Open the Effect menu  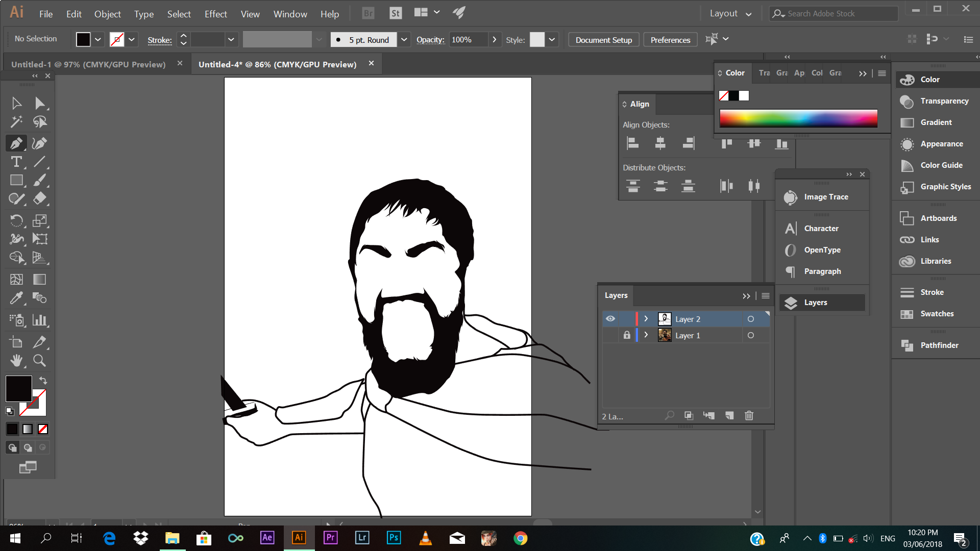pyautogui.click(x=215, y=14)
